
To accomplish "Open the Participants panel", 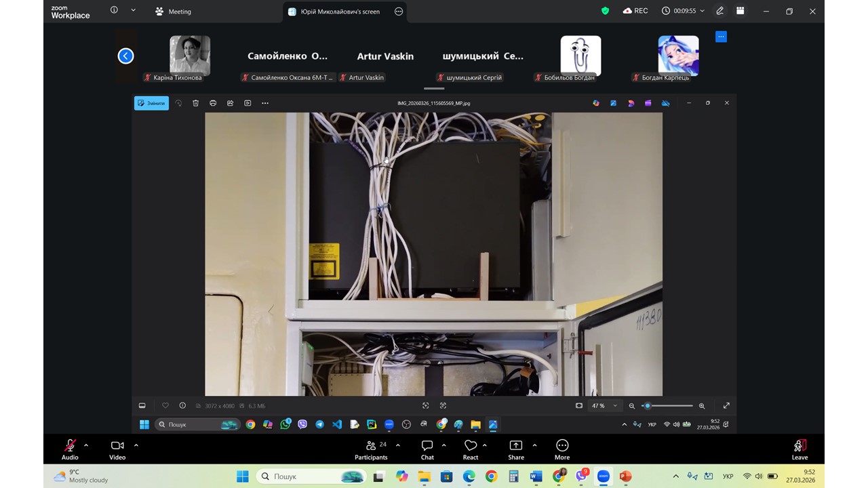I will [371, 446].
